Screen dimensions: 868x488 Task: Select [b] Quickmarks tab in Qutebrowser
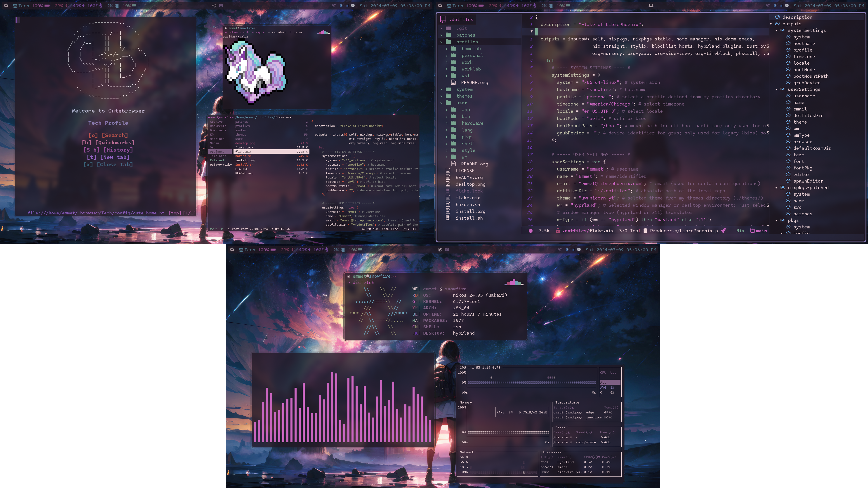pyautogui.click(x=107, y=142)
